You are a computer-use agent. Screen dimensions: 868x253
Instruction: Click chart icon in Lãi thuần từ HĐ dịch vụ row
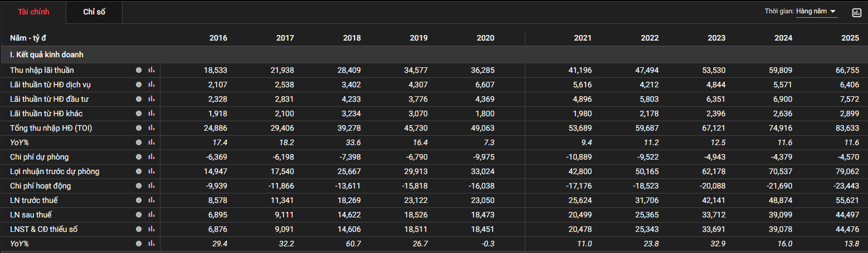151,85
